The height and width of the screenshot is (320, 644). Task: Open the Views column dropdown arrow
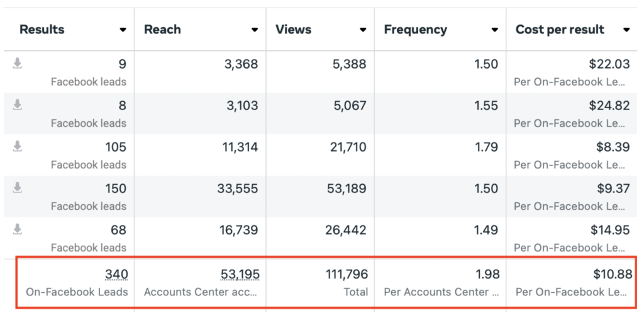363,30
